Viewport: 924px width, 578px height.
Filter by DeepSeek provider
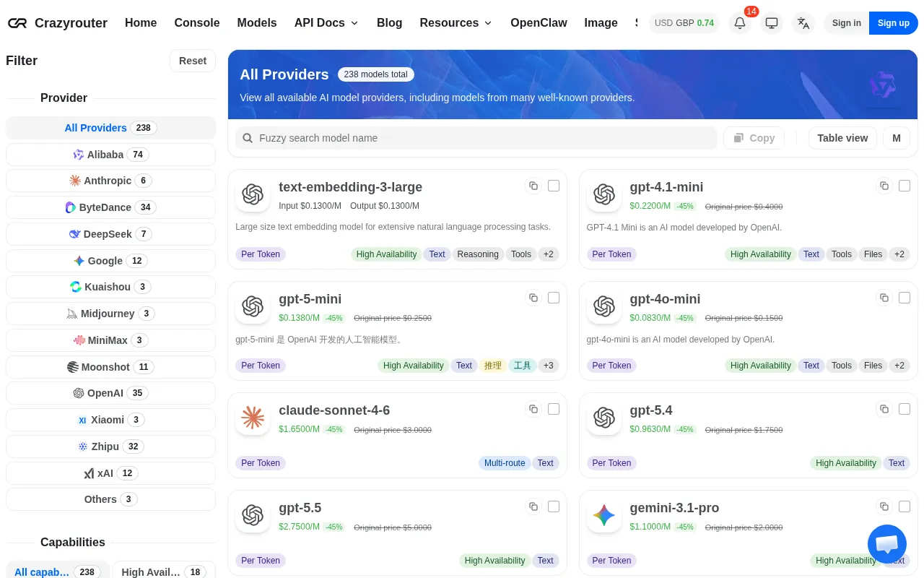coord(110,234)
